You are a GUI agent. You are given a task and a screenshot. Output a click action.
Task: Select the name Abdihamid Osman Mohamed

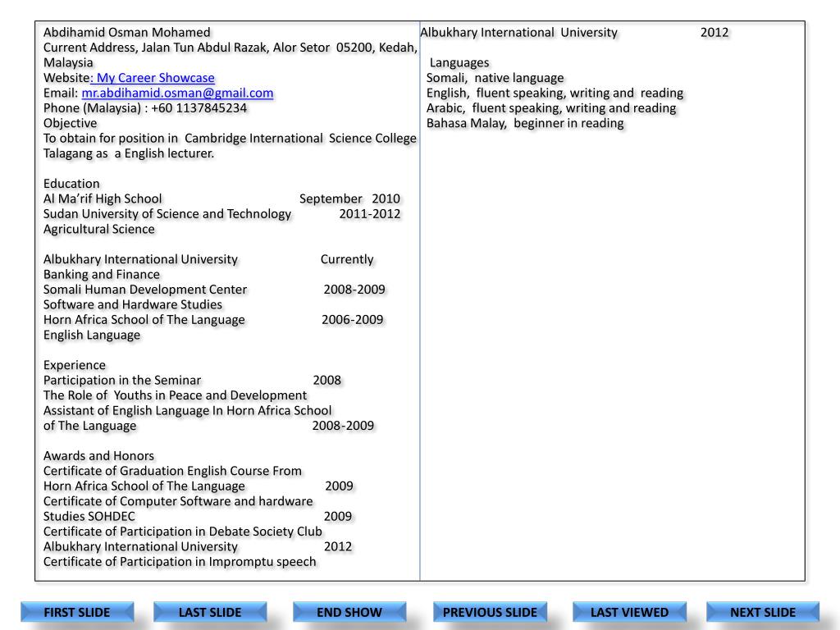(x=127, y=32)
